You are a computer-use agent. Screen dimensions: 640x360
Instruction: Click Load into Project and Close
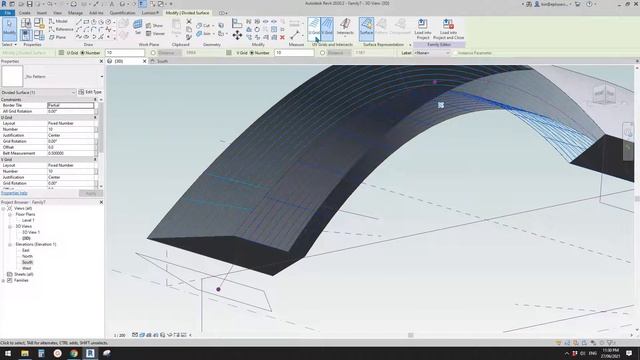(448, 29)
